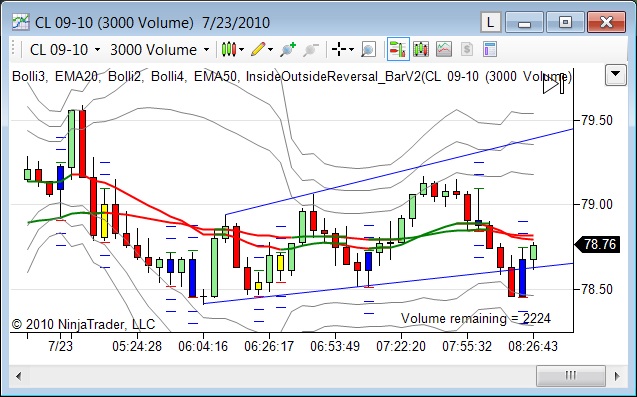This screenshot has height=397, width=637.
Task: Close the chart window
Action: point(606,22)
